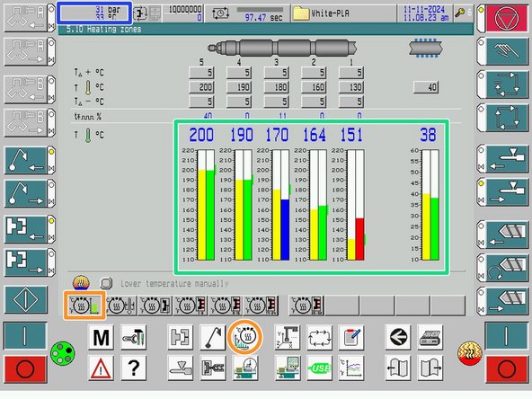Activate the screw rotation dosing key
The image size is (532, 399).
(507, 268)
